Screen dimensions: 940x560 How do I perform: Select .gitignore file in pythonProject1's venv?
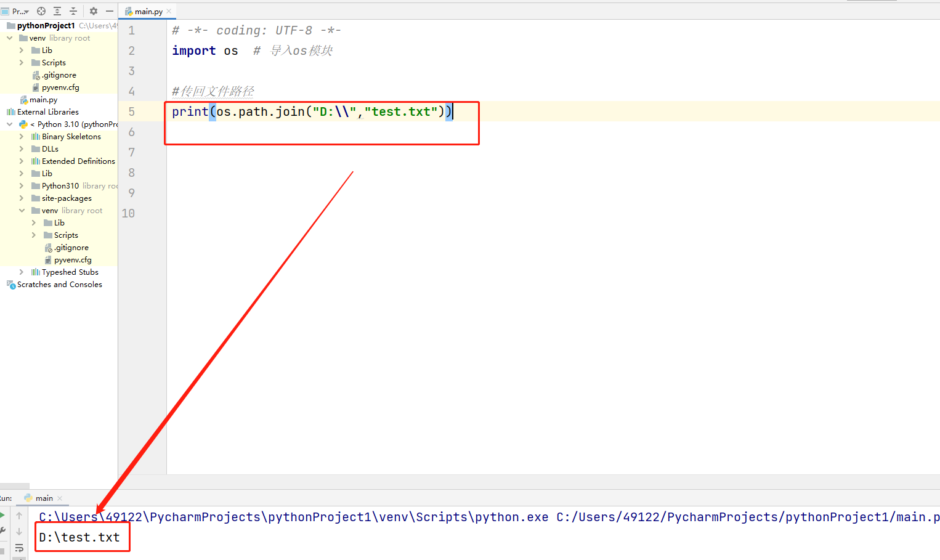[x=59, y=75]
